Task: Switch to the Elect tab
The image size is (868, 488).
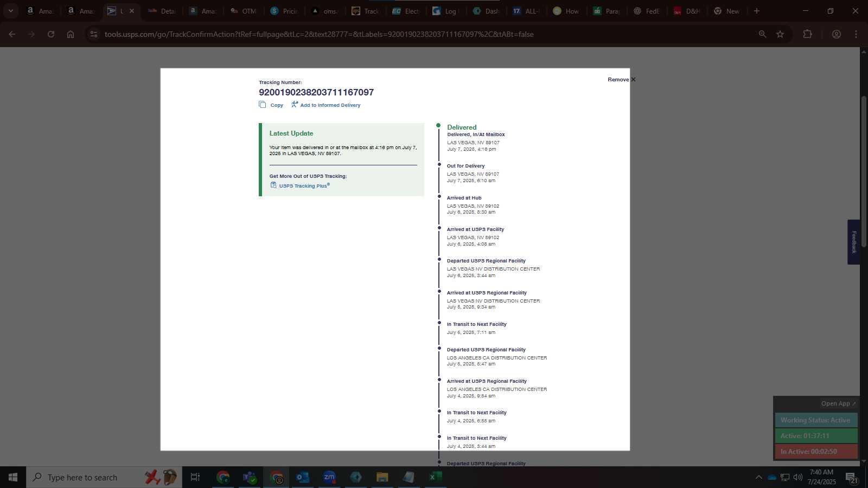Action: pos(406,11)
